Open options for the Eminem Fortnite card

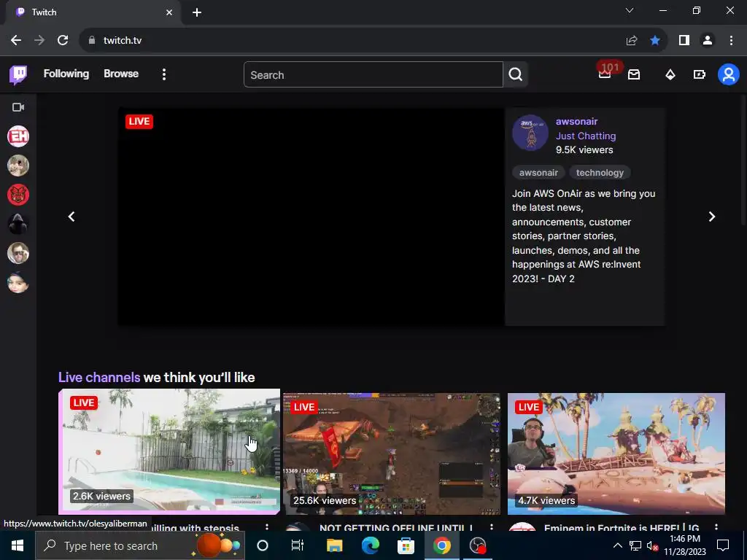(716, 527)
